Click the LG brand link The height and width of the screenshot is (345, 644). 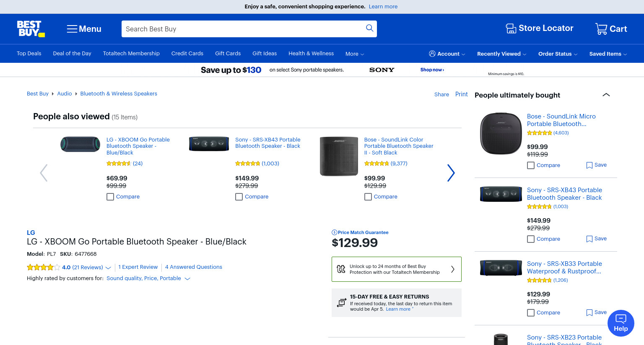[31, 233]
